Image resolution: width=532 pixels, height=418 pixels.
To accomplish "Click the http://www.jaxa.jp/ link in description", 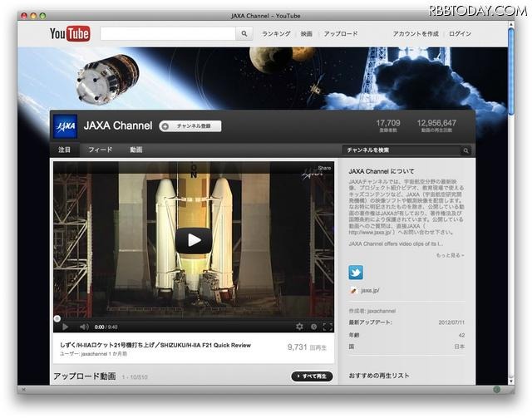I will (x=370, y=233).
